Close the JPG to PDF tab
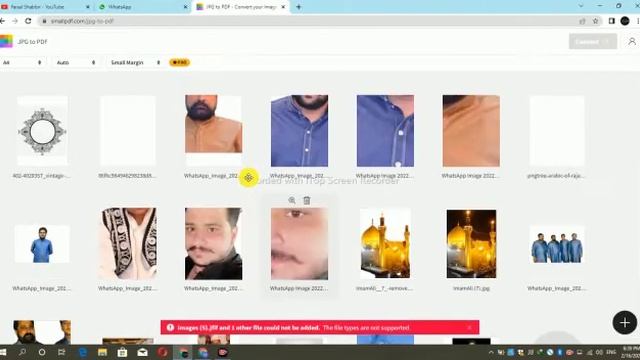 [283, 7]
